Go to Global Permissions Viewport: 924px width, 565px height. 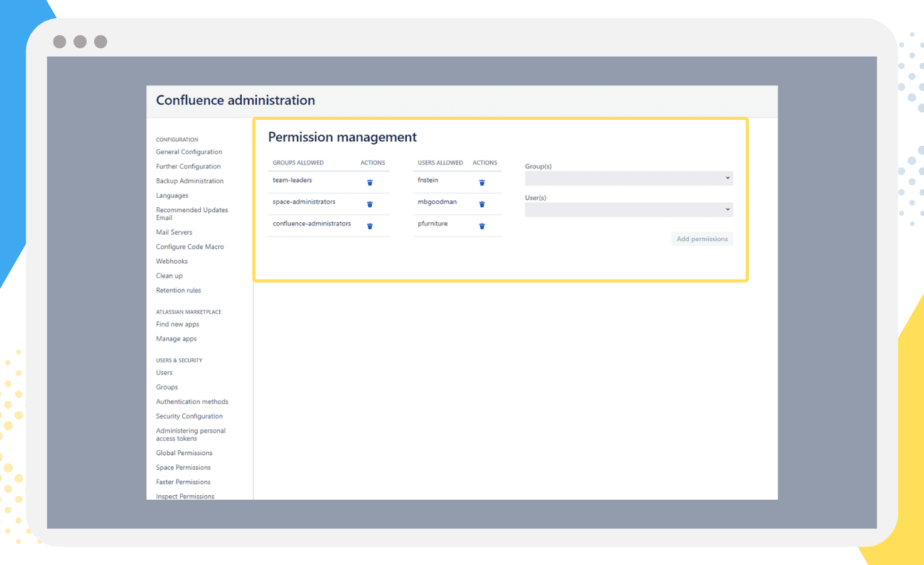(x=184, y=453)
